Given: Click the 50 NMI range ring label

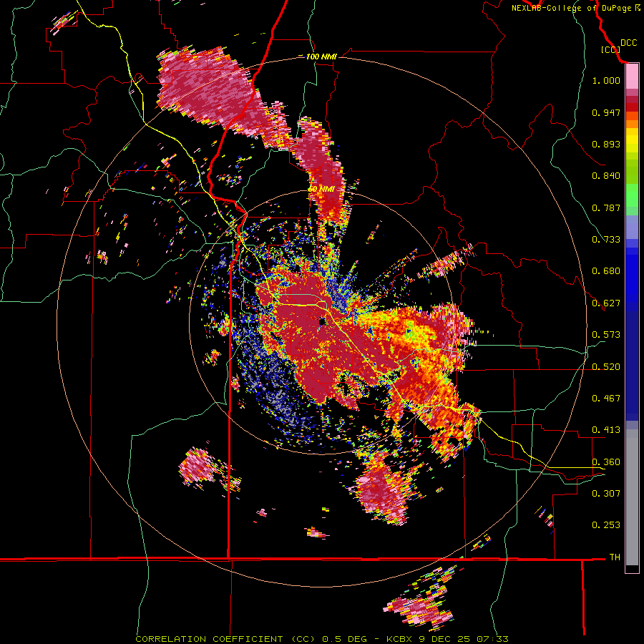Looking at the screenshot, I should pyautogui.click(x=321, y=189).
